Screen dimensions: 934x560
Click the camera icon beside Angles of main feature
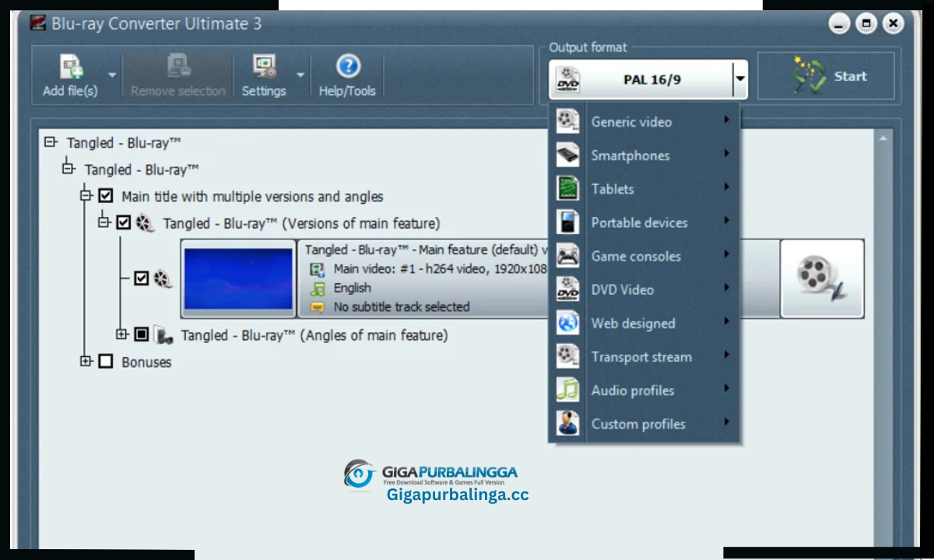163,335
